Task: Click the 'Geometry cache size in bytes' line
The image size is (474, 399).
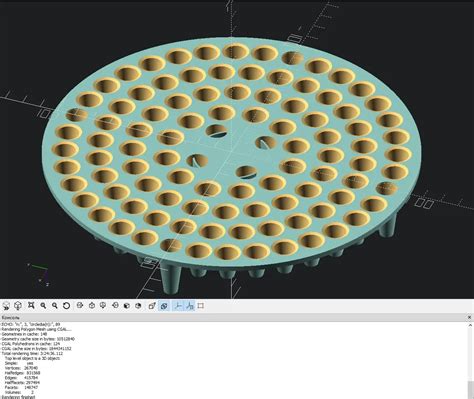Action: 38,339
